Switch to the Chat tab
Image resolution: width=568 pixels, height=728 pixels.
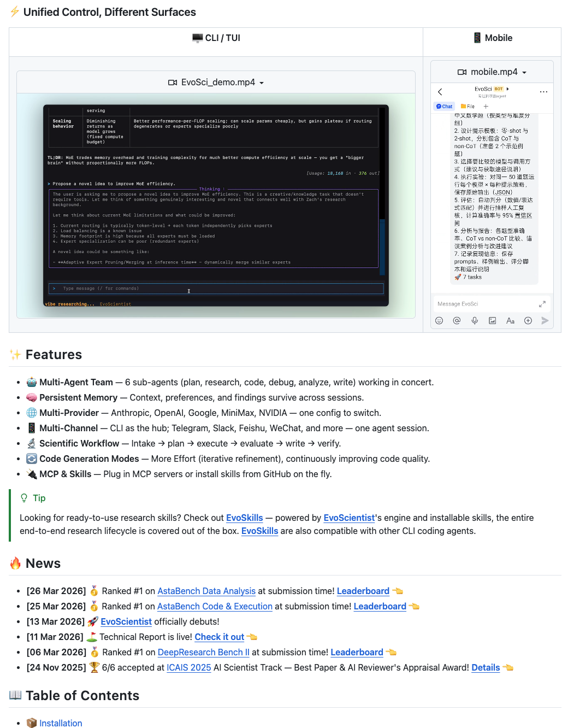click(x=445, y=107)
